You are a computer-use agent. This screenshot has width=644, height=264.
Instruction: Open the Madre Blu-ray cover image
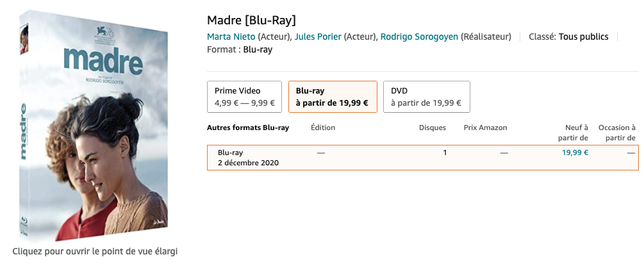94,126
